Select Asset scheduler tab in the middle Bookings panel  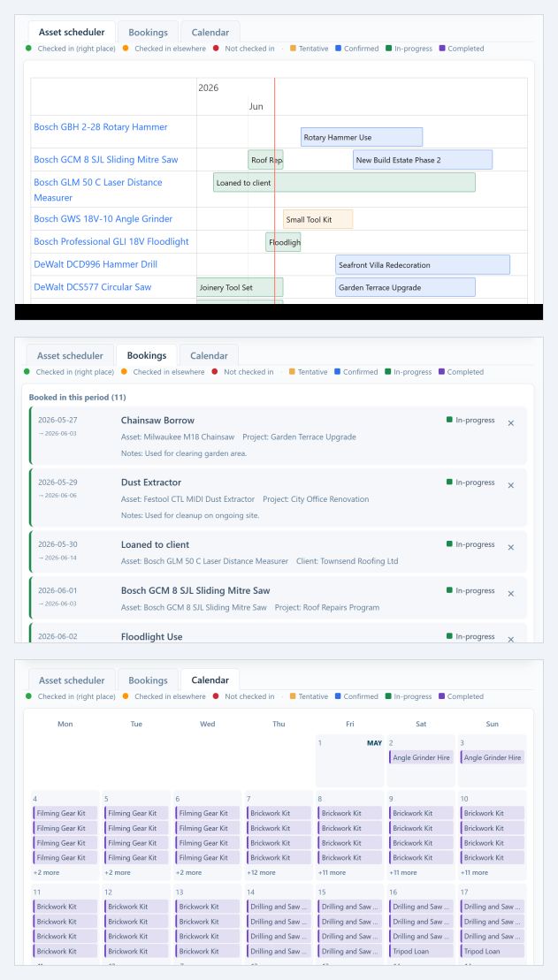(x=70, y=355)
